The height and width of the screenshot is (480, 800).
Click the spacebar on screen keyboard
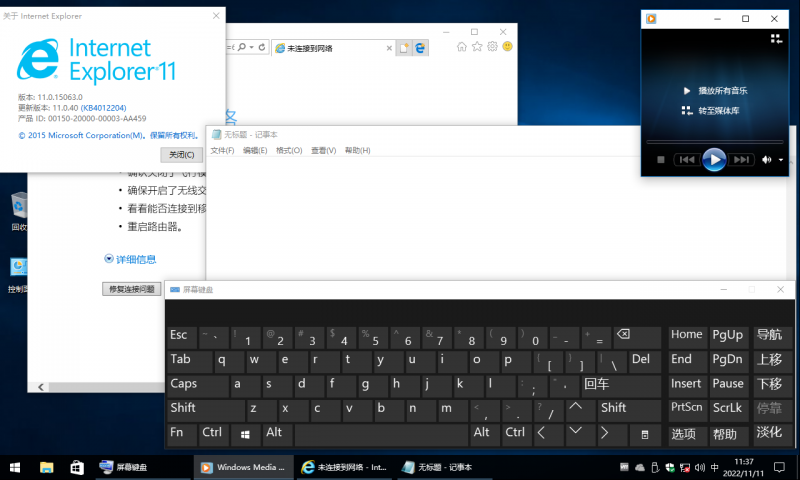381,434
